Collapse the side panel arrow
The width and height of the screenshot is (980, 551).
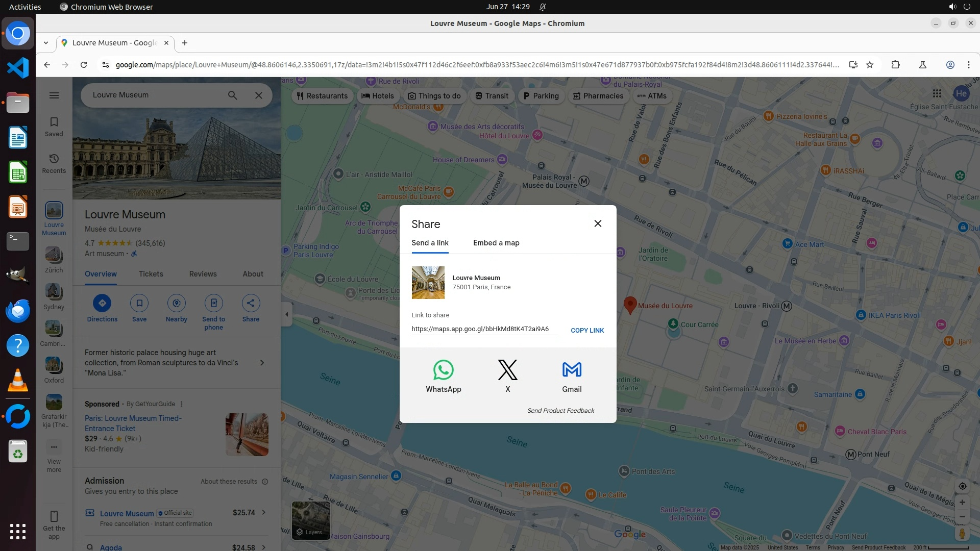pyautogui.click(x=286, y=314)
